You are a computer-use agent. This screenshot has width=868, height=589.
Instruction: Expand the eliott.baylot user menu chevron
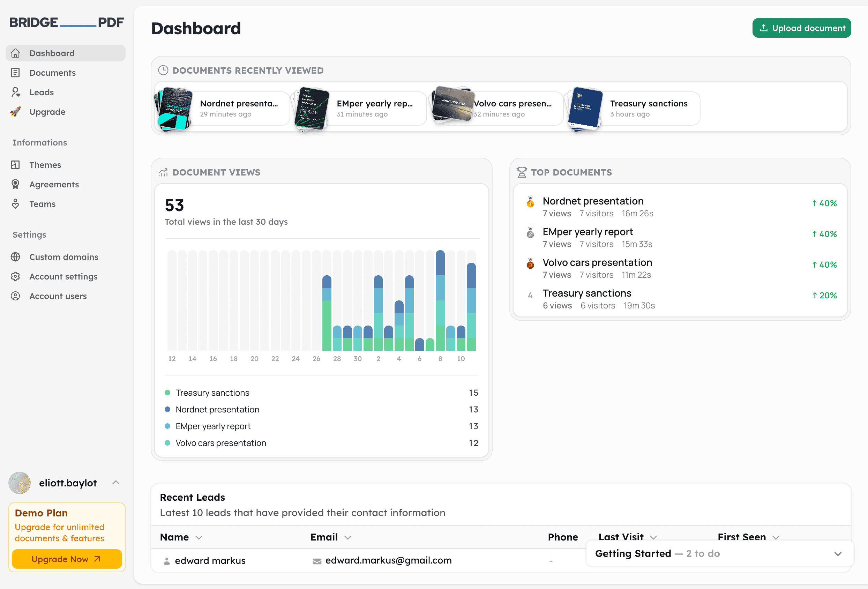tap(116, 483)
